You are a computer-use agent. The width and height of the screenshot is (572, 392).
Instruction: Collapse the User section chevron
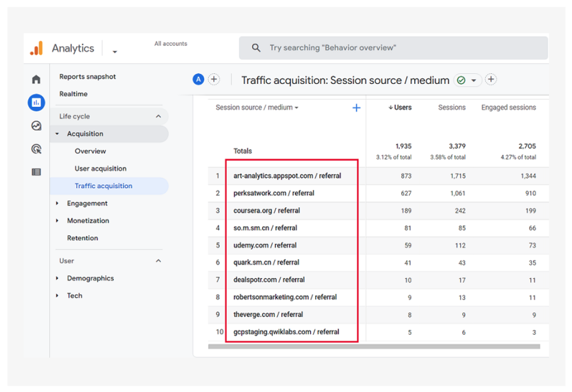[x=158, y=261]
